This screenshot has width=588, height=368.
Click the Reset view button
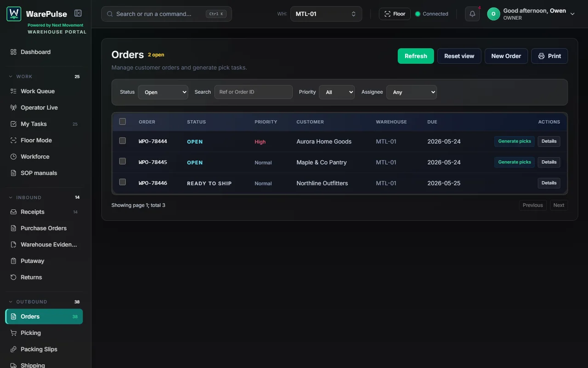(x=459, y=56)
